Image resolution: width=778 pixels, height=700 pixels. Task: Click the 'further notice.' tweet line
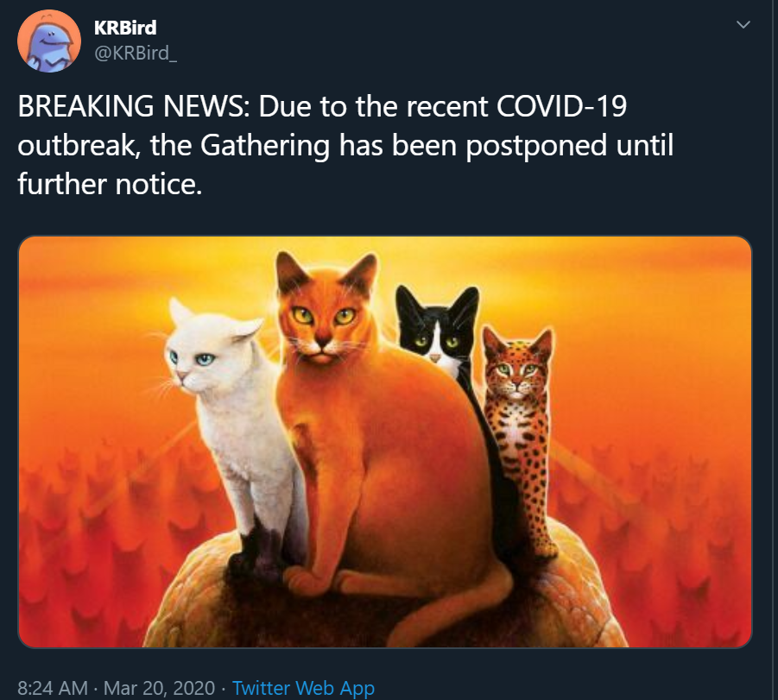(x=111, y=184)
